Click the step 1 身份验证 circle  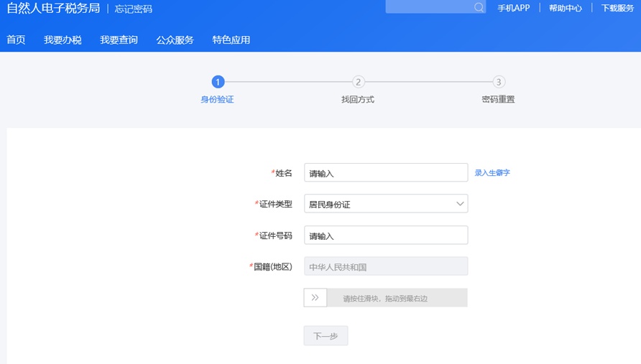click(x=218, y=82)
